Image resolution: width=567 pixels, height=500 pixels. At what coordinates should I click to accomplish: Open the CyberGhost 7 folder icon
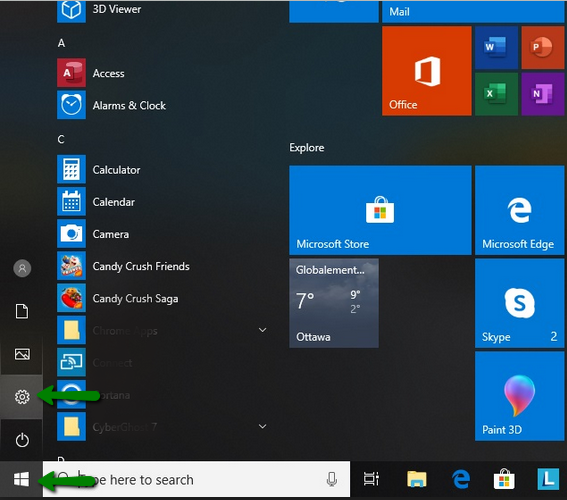coord(71,427)
